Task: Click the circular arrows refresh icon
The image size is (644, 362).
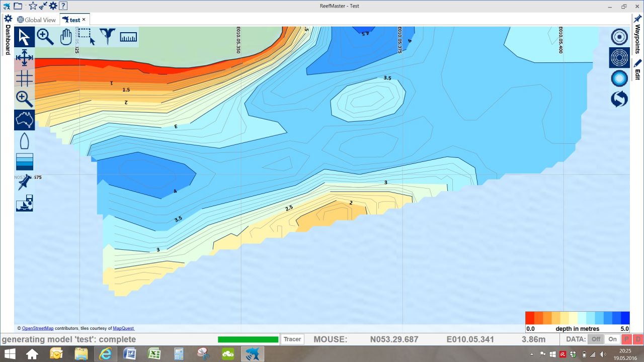Action: (619, 99)
